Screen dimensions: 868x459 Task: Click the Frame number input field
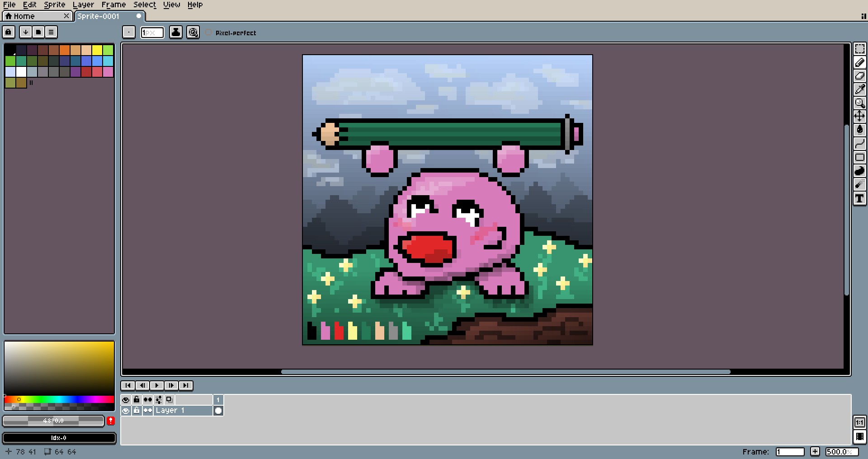click(790, 451)
